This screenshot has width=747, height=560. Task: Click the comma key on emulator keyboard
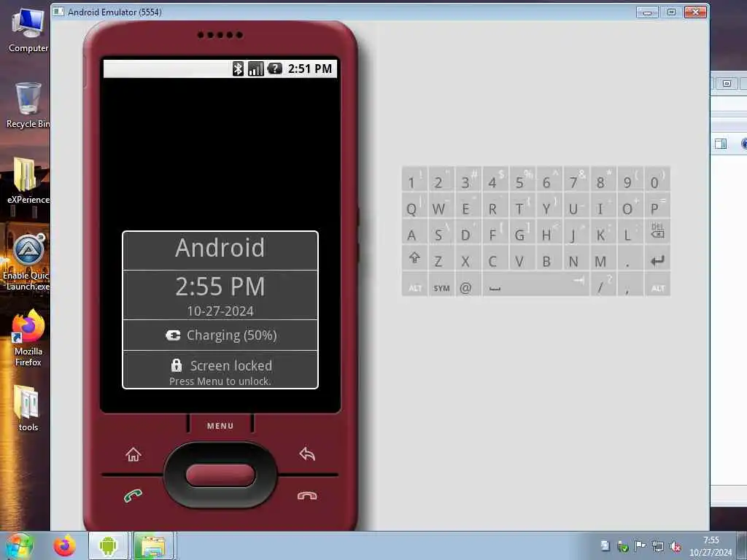click(630, 285)
